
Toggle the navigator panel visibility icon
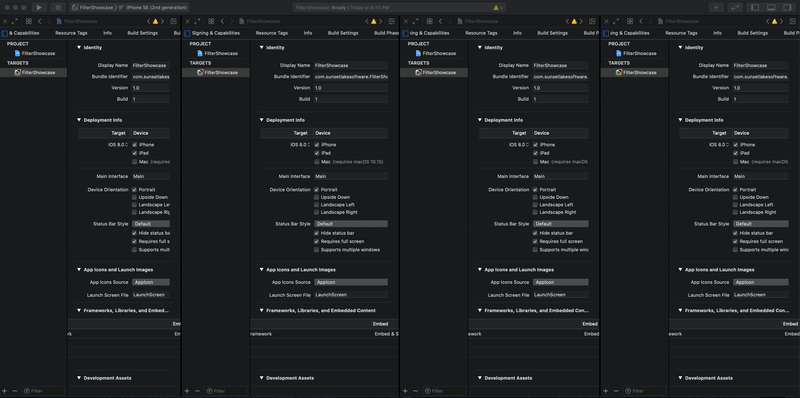click(755, 8)
